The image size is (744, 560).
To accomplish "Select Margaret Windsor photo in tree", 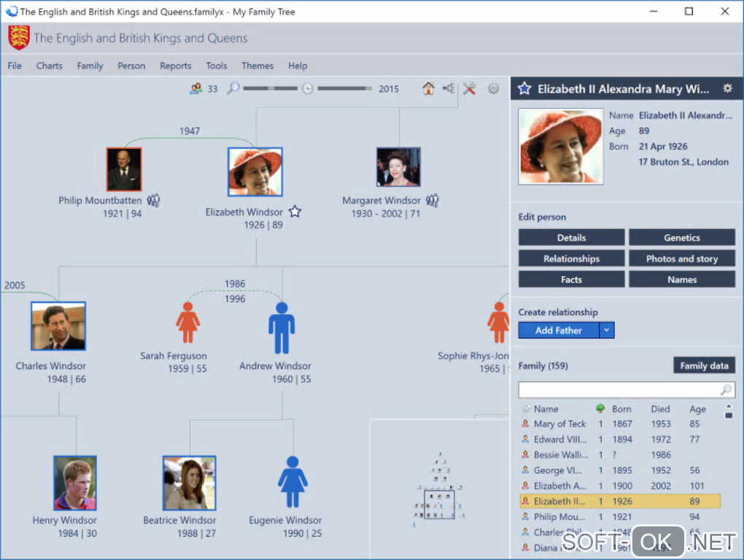I will click(398, 167).
